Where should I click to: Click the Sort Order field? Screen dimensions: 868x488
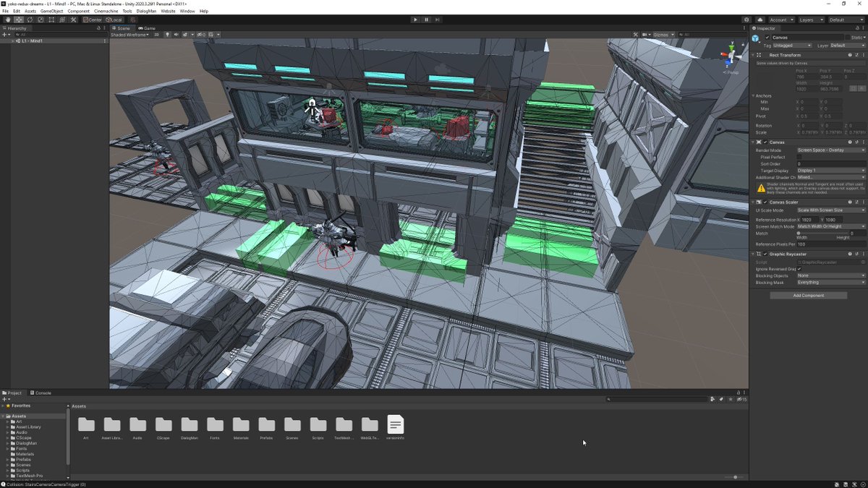coord(831,164)
